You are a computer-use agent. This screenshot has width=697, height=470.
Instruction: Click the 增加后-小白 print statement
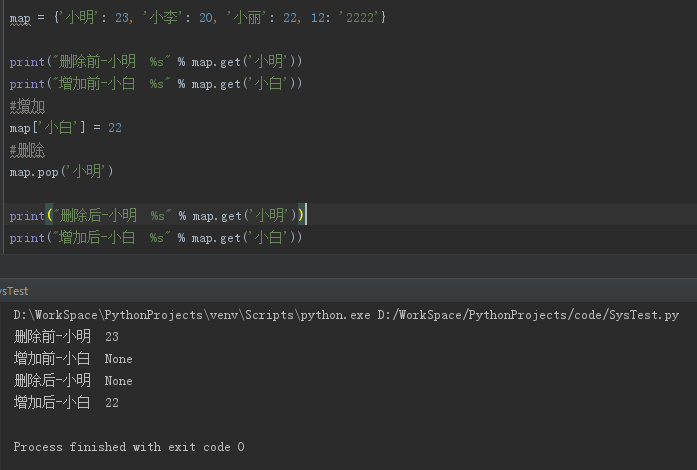(x=156, y=238)
